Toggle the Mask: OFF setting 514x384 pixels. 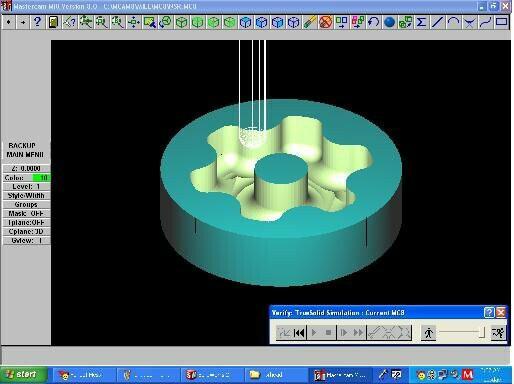[x=26, y=213]
